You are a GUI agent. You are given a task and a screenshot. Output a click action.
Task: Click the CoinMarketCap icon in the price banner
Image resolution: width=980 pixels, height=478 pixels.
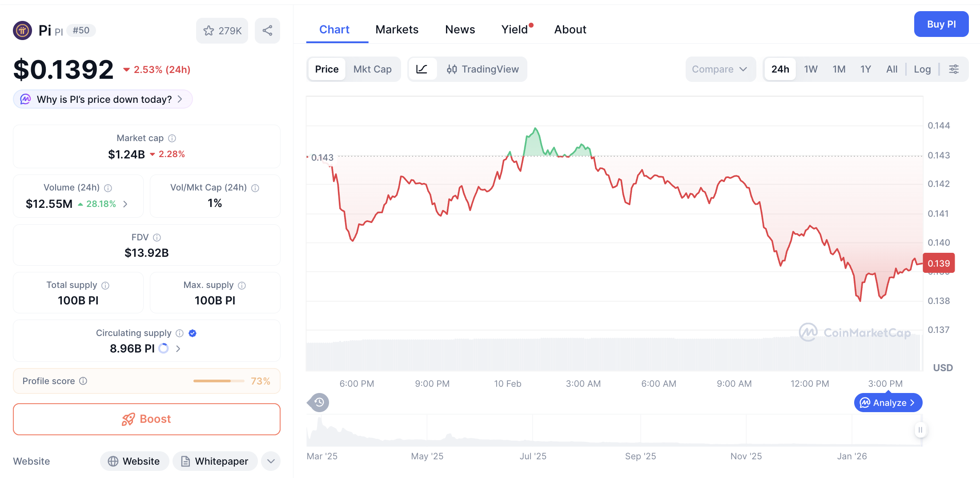click(x=25, y=99)
